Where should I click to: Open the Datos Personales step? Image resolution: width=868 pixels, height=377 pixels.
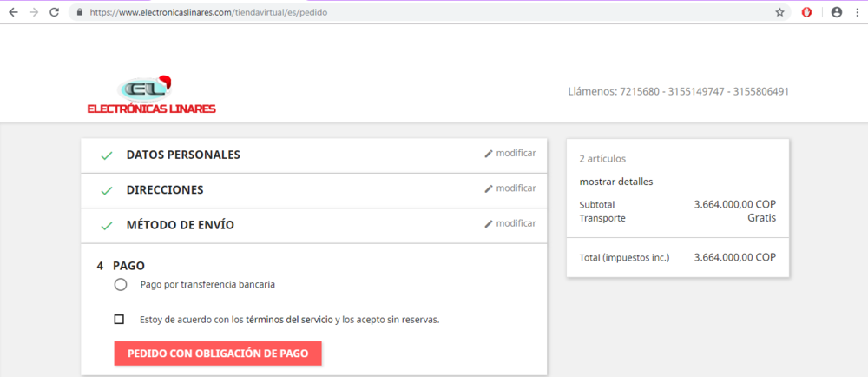point(183,155)
